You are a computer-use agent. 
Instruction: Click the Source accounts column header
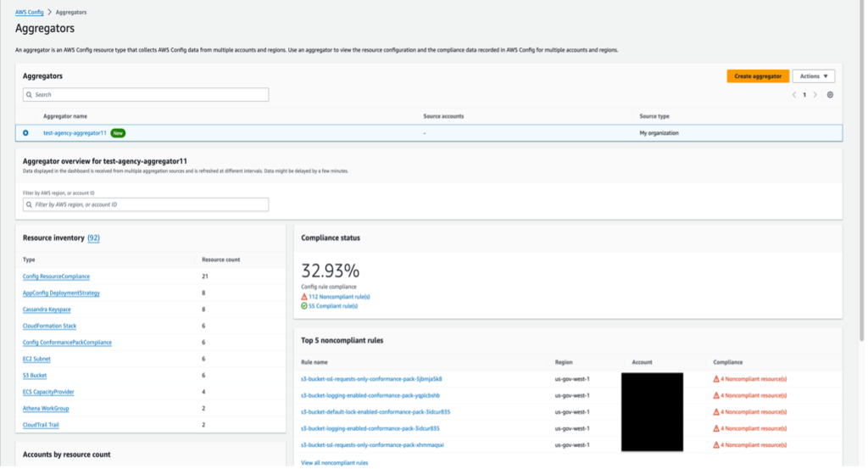pyautogui.click(x=443, y=116)
